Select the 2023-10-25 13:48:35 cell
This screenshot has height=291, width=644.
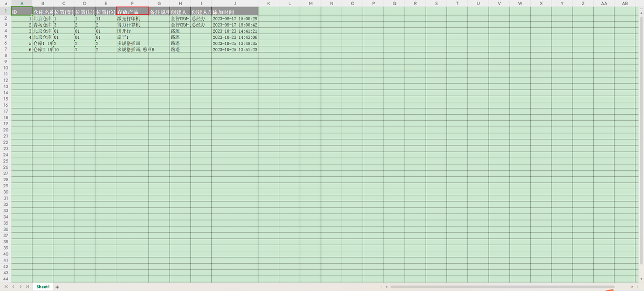point(235,43)
